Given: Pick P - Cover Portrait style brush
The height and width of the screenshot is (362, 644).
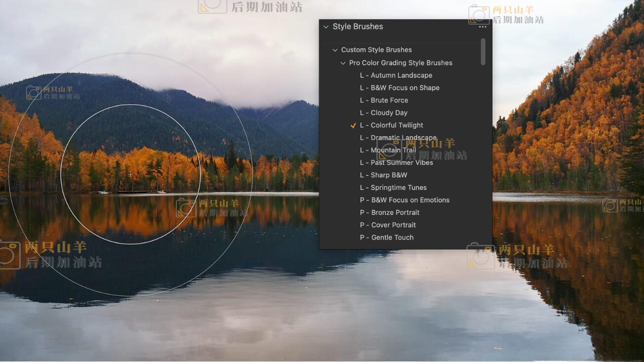Looking at the screenshot, I should [388, 225].
